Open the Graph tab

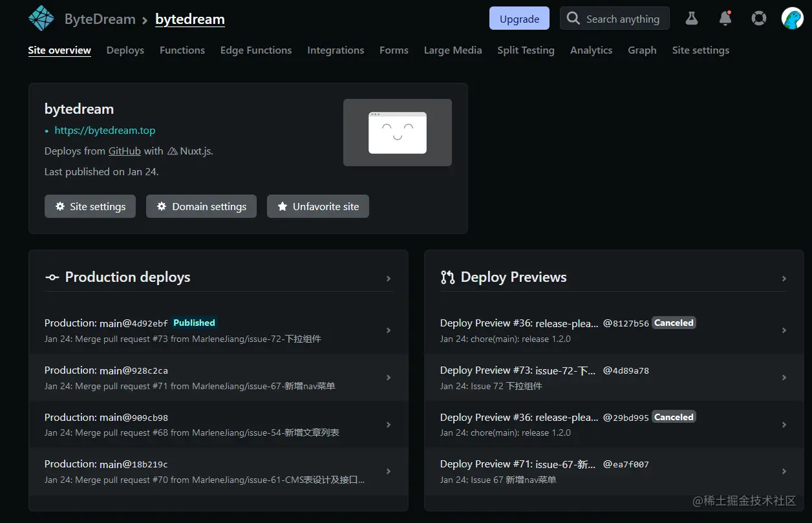642,50
